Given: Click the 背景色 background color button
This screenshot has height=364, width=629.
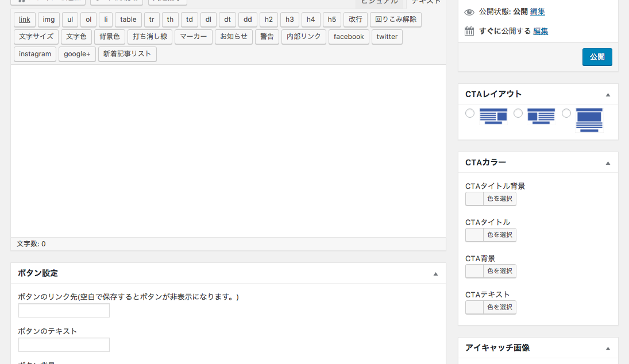Looking at the screenshot, I should [x=110, y=37].
